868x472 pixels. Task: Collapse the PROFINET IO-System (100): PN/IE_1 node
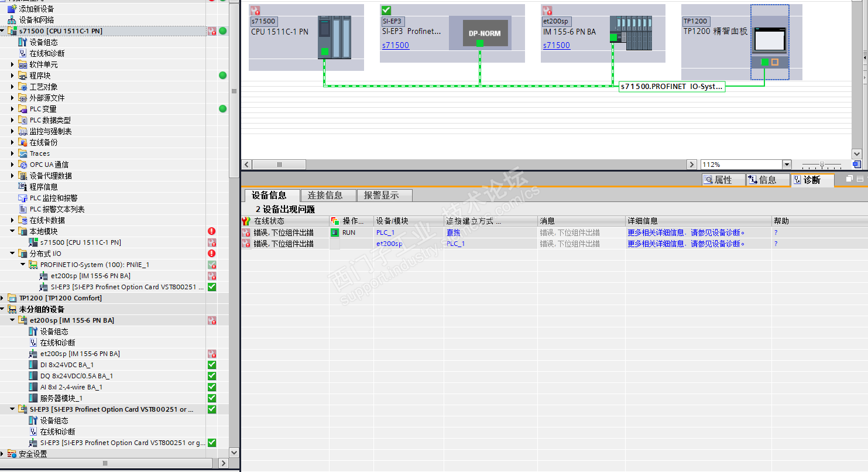tap(23, 265)
